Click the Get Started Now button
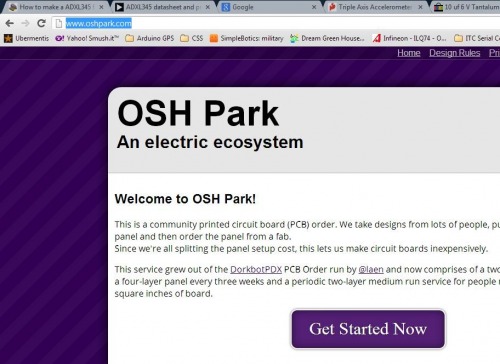The width and height of the screenshot is (500, 364). [x=368, y=329]
